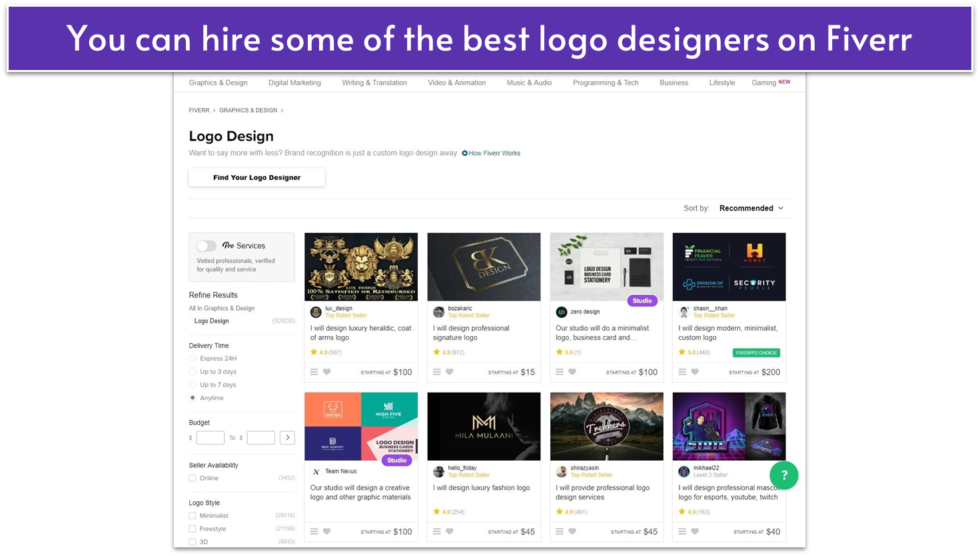Image resolution: width=980 pixels, height=556 pixels.
Task: Click the FIVERR'S CHOICE badge
Action: coord(756,353)
